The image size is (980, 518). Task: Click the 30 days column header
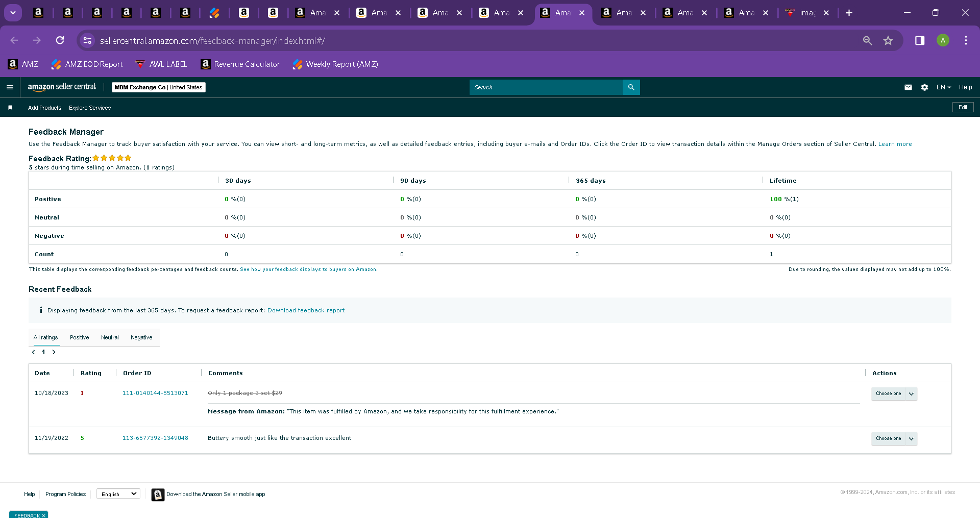coord(238,181)
